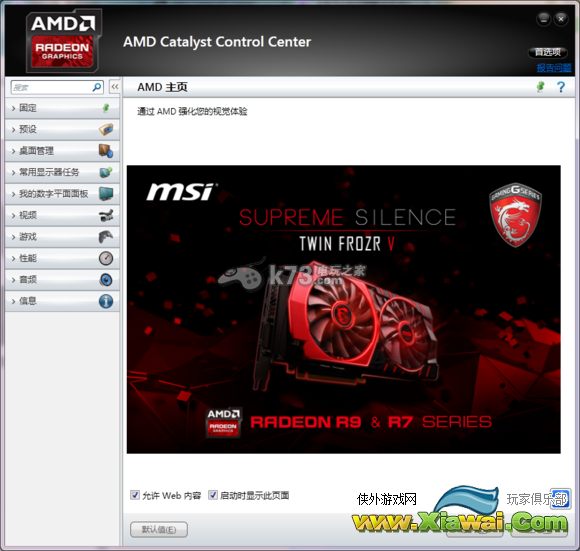Screen dimensions: 580x551
Task: Open 常用显示器任务 menu item
Action: tap(62, 172)
